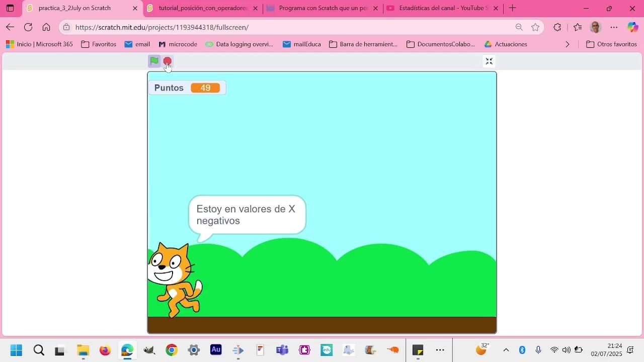Open the clock and calendar 21:24

[606, 350]
